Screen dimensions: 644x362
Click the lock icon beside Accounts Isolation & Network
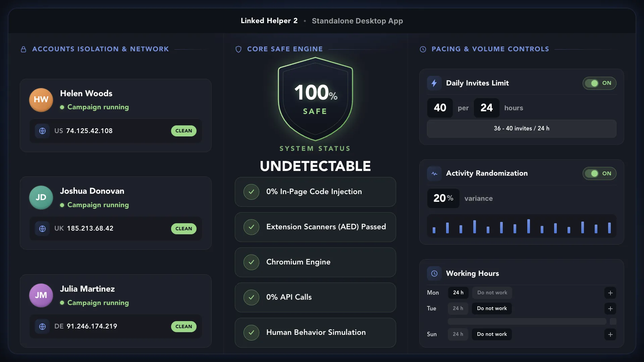coord(23,49)
